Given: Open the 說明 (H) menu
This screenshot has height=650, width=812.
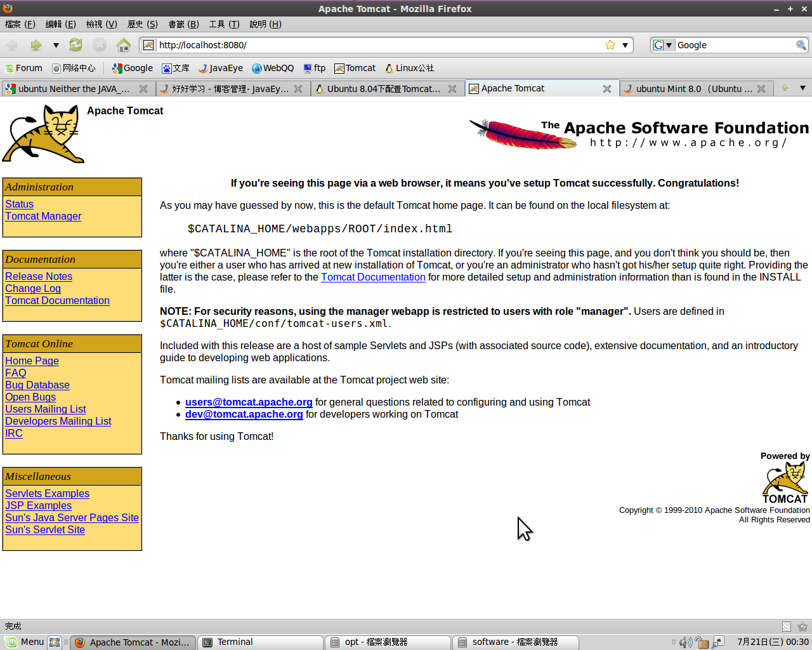Looking at the screenshot, I should click(x=265, y=24).
